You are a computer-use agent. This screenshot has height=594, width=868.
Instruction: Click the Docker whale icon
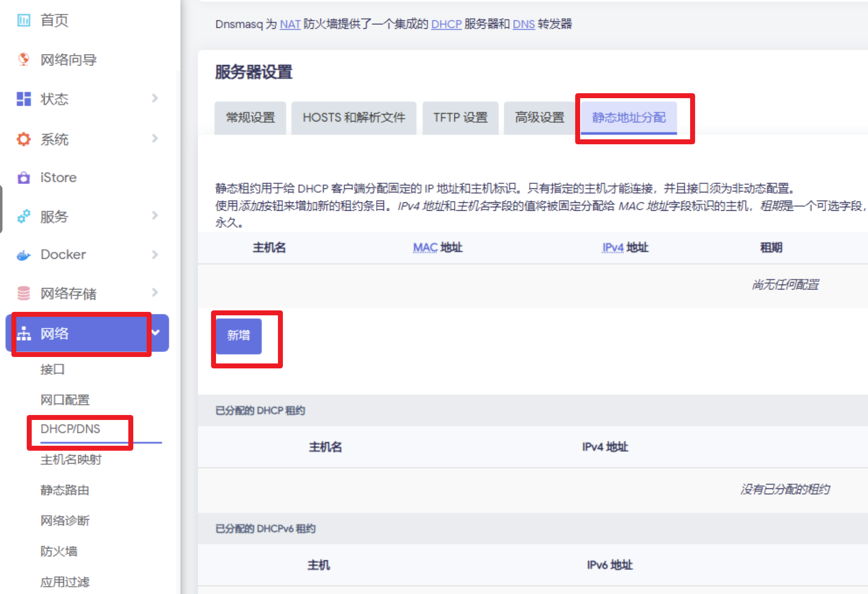coord(24,255)
